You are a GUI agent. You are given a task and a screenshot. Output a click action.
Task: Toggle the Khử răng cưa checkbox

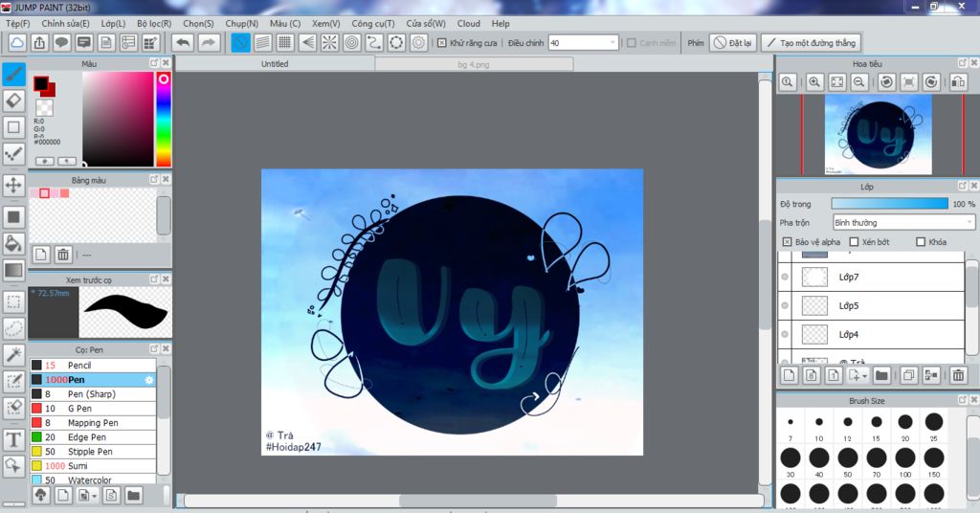pos(442,43)
